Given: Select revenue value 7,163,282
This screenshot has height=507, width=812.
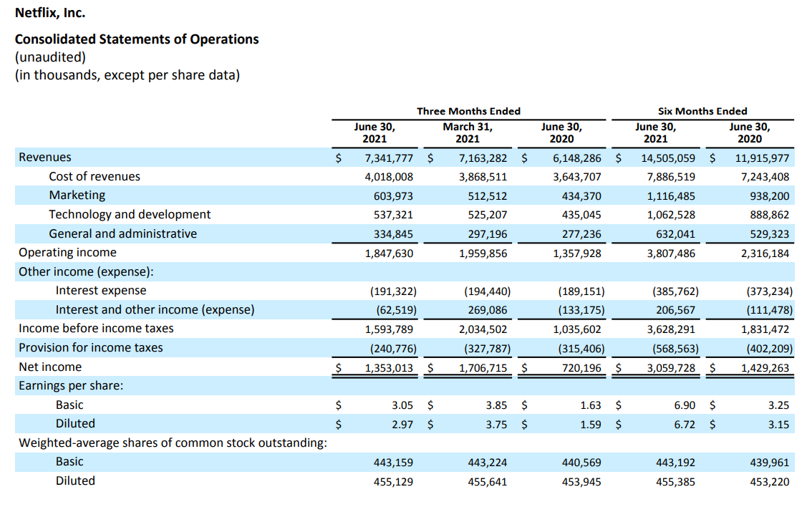Looking at the screenshot, I should [483, 158].
